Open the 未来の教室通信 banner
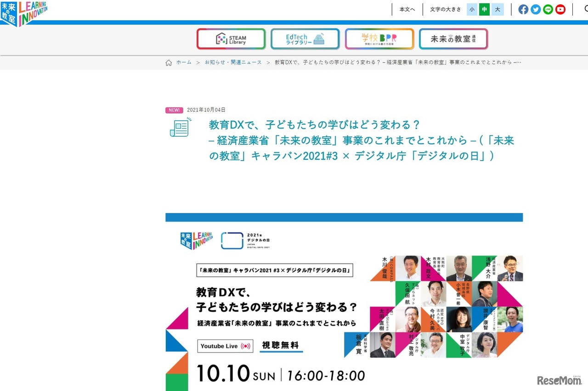Viewport: 588px width, 391px height. [x=453, y=39]
